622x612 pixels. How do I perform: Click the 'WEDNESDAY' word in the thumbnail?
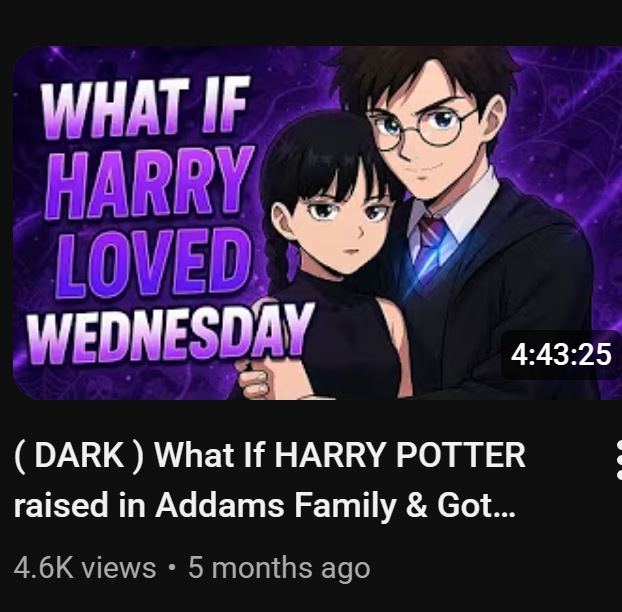coord(170,333)
